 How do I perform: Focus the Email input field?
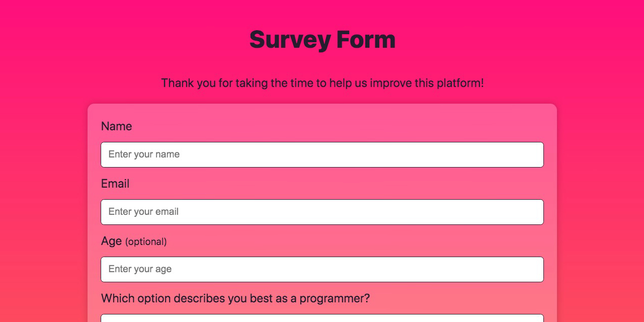[322, 212]
